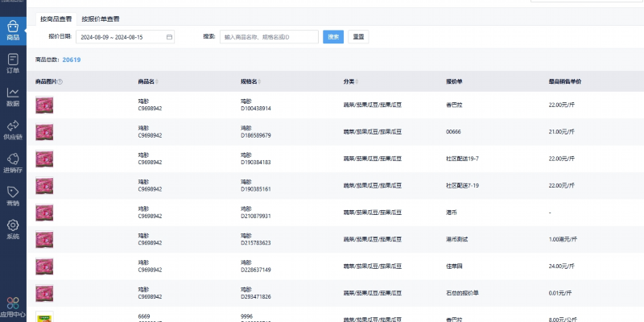Open 供应链 supply chain in sidebar
644x322 pixels.
coord(13,130)
